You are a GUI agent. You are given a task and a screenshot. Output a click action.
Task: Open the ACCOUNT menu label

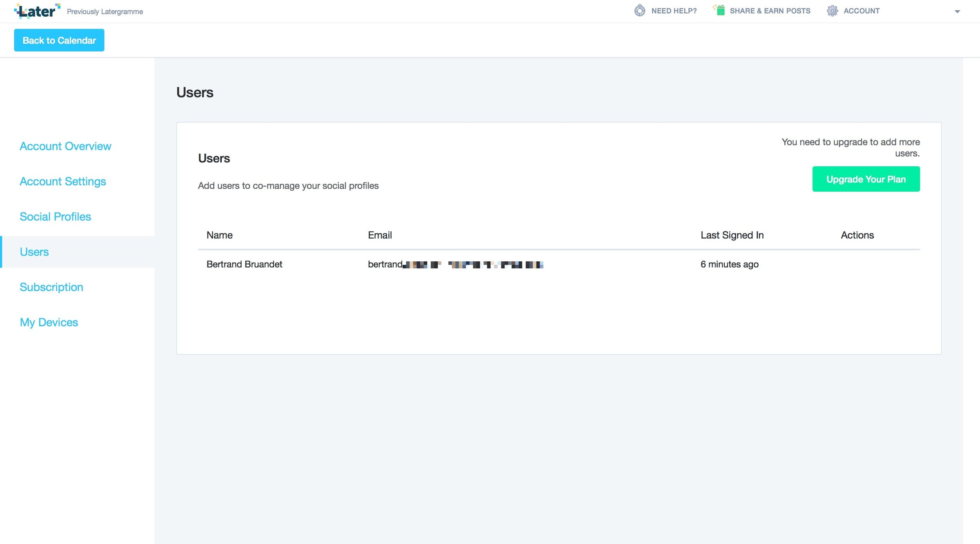click(862, 11)
